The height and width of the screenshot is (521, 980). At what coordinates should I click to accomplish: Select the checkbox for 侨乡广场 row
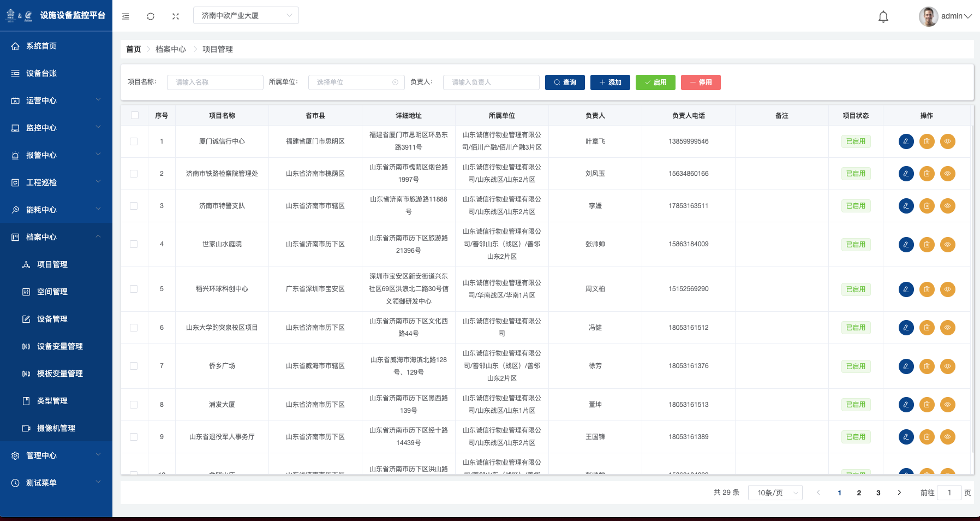pos(134,366)
